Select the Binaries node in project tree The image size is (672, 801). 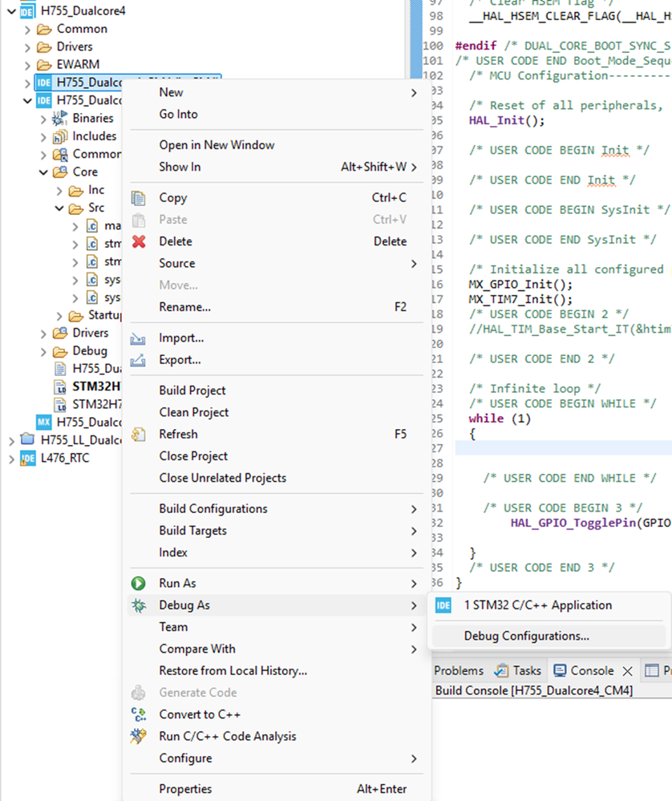tap(92, 118)
